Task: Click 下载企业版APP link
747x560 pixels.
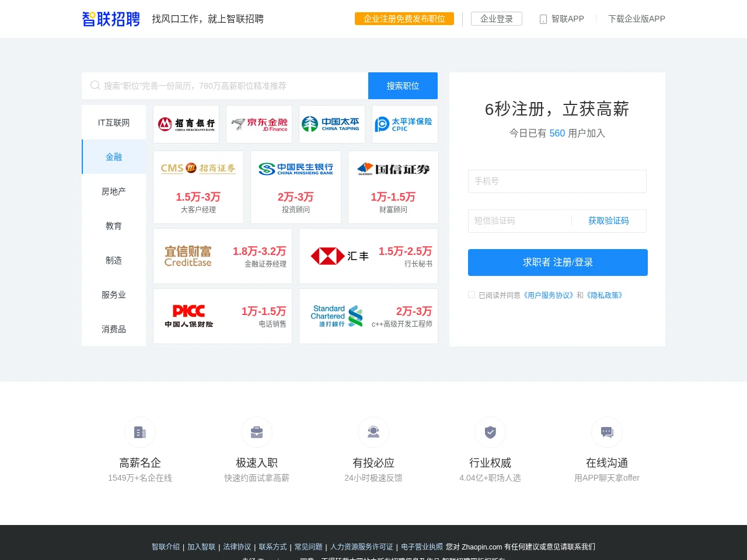Action: pos(637,19)
